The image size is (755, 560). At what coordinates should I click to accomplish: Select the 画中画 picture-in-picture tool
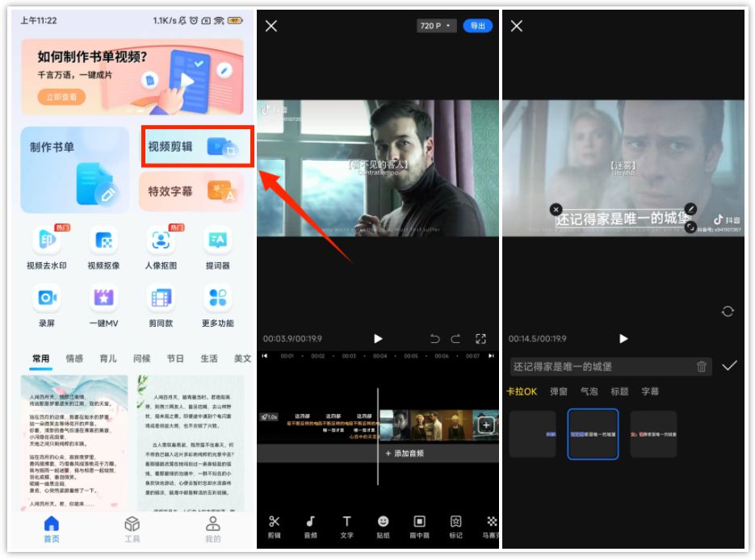click(x=419, y=527)
